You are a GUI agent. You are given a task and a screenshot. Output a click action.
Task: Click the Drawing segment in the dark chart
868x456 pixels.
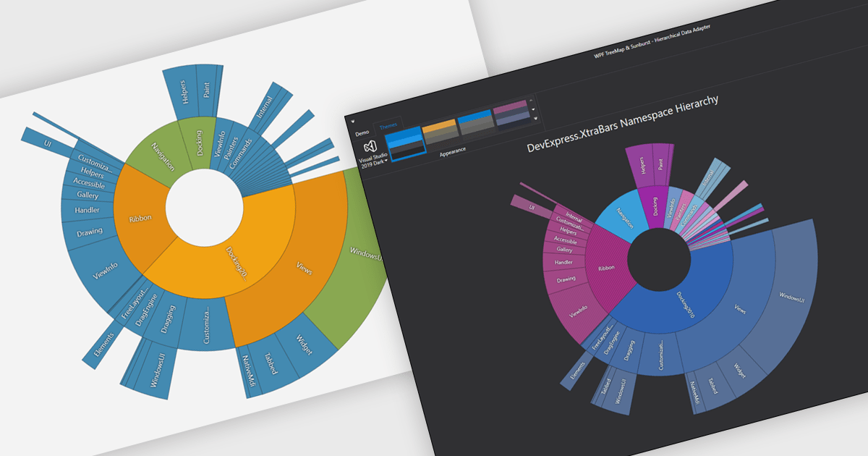[566, 279]
